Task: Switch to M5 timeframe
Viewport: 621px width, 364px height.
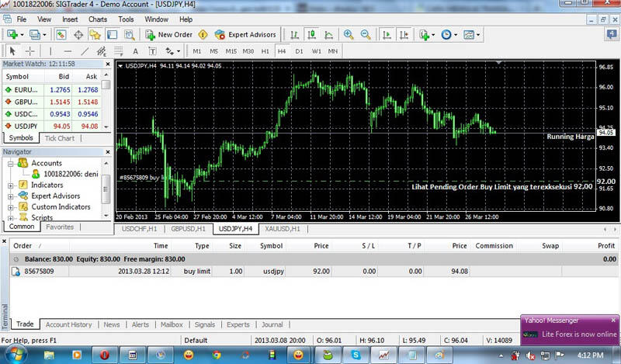Action: coord(214,51)
